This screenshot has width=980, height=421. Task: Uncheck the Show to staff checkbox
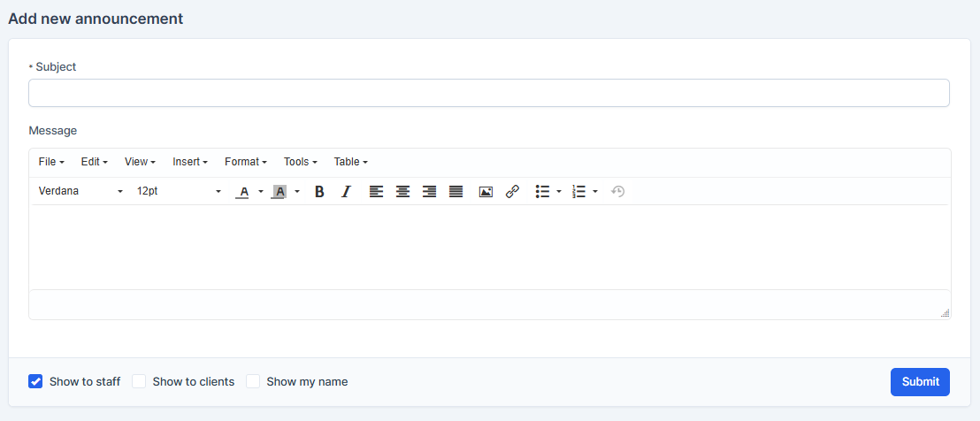pos(35,381)
